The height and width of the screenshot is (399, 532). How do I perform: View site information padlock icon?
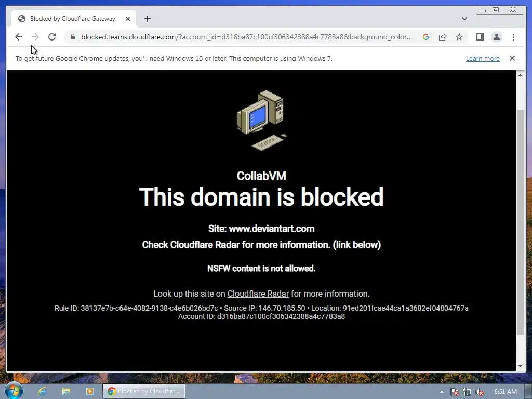72,37
